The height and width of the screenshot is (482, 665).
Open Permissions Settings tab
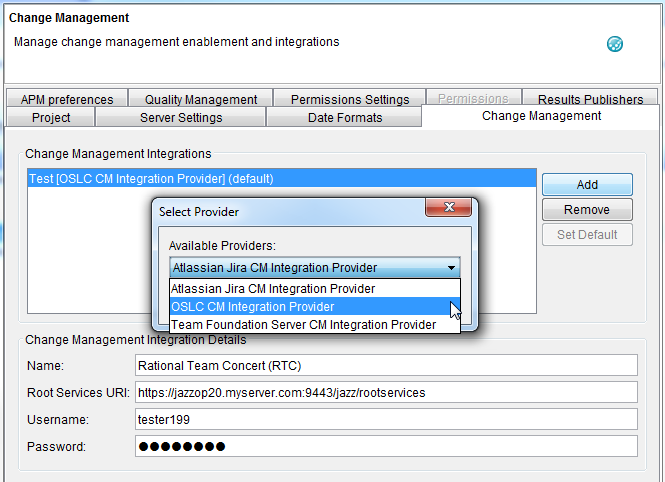pyautogui.click(x=350, y=98)
